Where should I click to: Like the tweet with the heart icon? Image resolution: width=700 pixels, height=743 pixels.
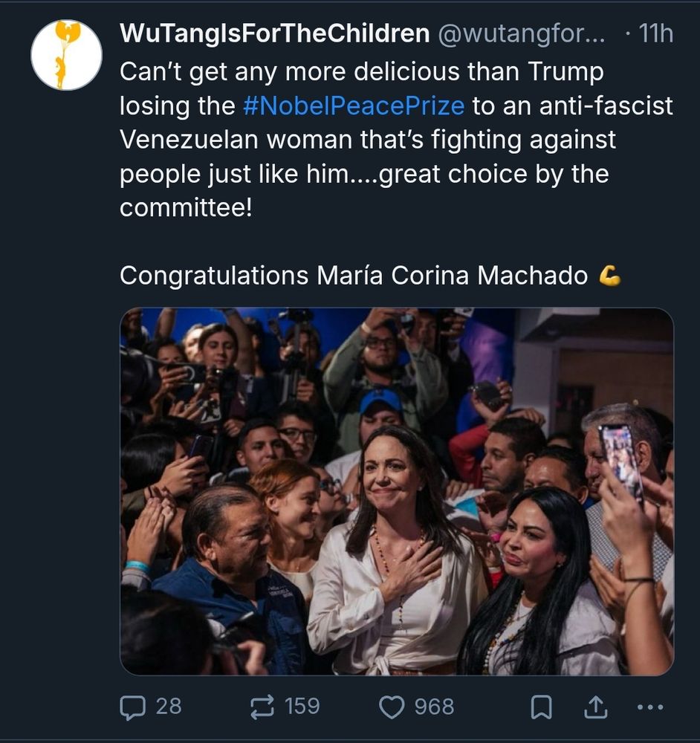click(x=392, y=707)
